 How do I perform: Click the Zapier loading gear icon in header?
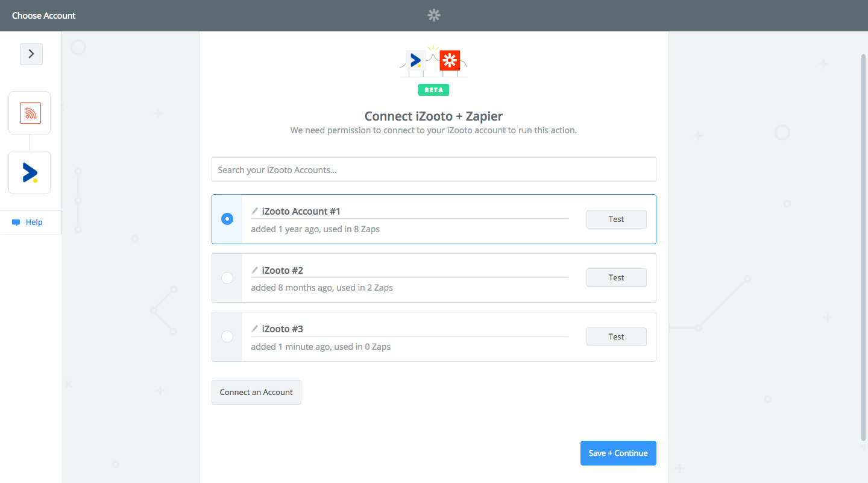tap(434, 16)
